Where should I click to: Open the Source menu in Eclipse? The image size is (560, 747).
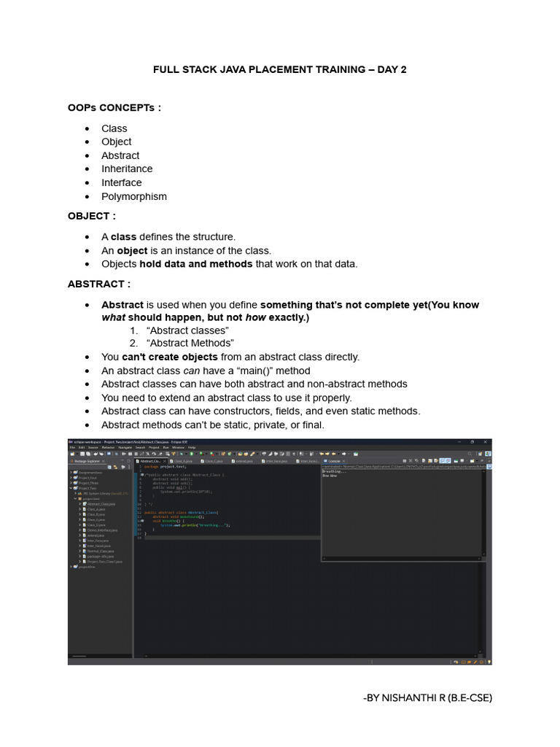click(x=93, y=447)
